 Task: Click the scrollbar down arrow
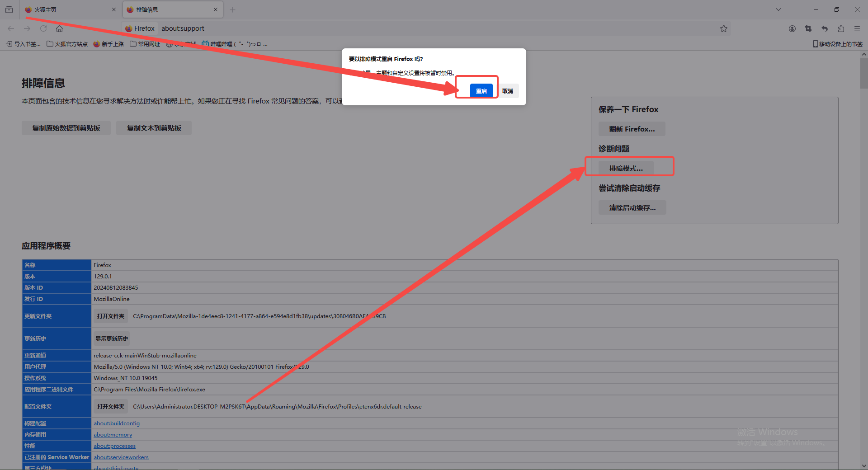click(864, 466)
